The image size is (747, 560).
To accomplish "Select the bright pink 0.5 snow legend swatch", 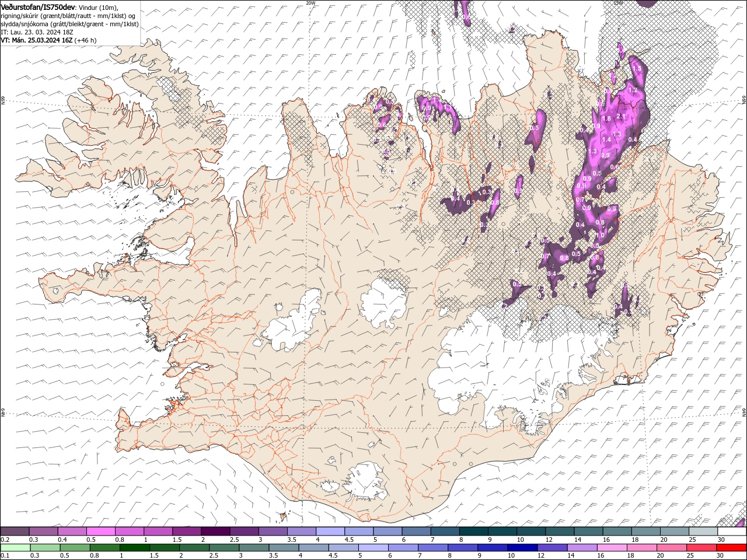I will (x=100, y=531).
